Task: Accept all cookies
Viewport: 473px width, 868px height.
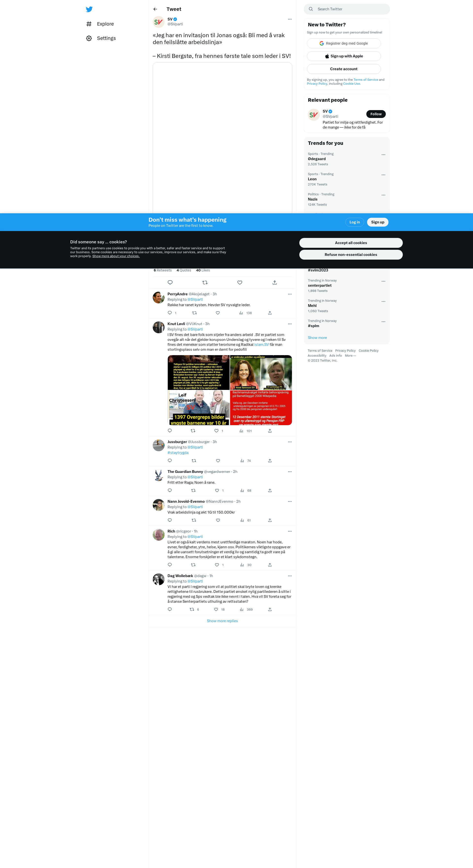Action: click(x=351, y=243)
